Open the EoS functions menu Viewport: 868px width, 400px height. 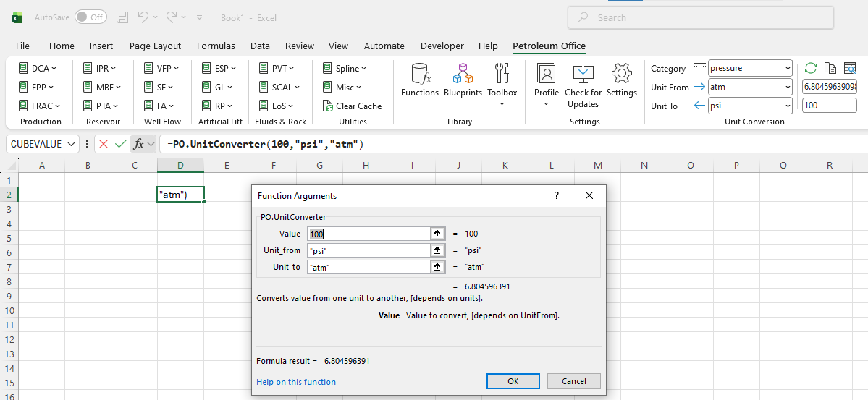tap(277, 106)
